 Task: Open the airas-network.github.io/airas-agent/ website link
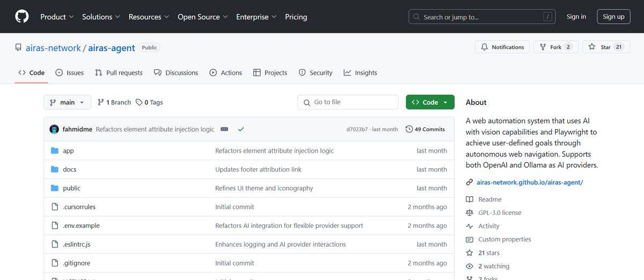coord(530,182)
